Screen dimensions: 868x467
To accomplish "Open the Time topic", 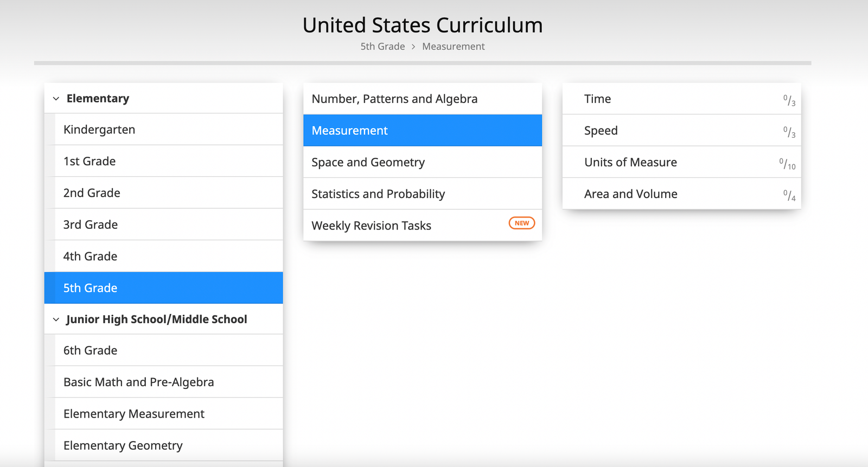I will [597, 99].
